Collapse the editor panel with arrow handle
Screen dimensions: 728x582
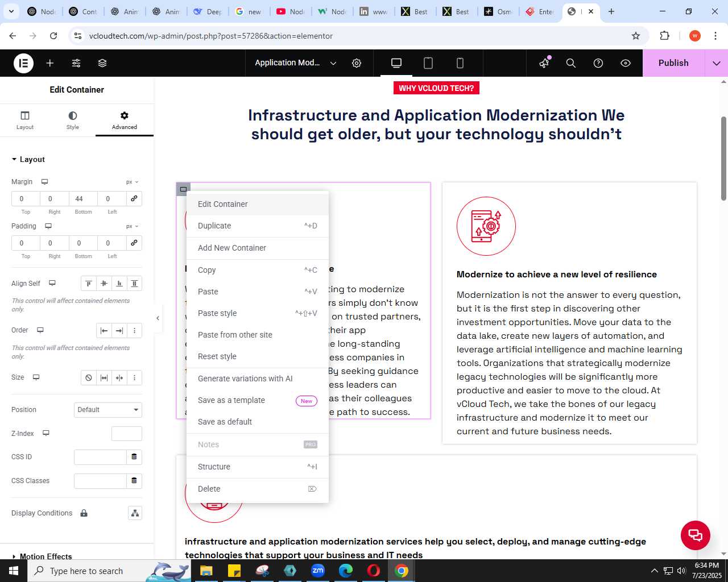click(x=158, y=318)
